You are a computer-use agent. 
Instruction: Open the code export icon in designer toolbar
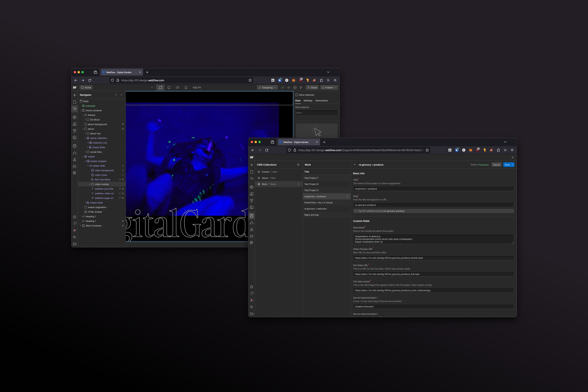(289, 87)
